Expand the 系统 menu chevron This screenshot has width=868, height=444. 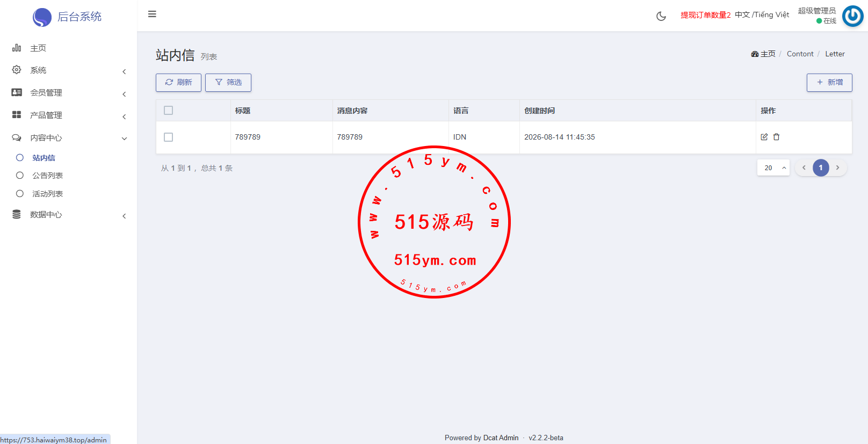(x=124, y=71)
